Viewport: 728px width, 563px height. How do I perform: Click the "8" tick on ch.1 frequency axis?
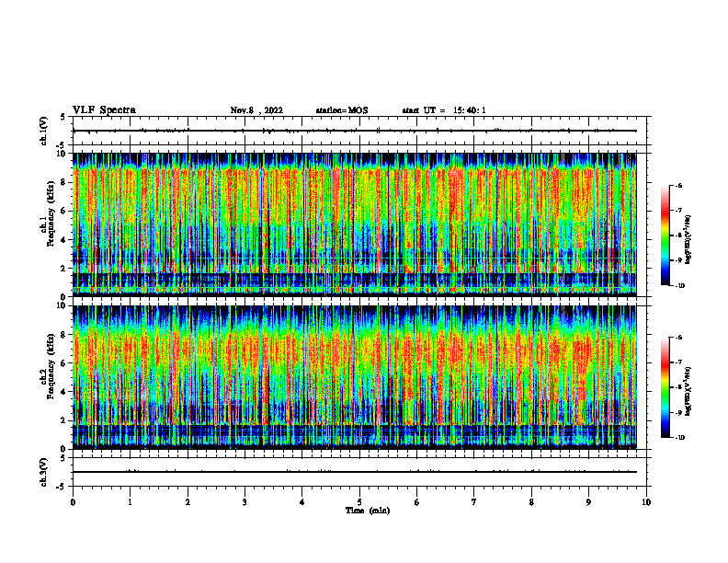[64, 182]
